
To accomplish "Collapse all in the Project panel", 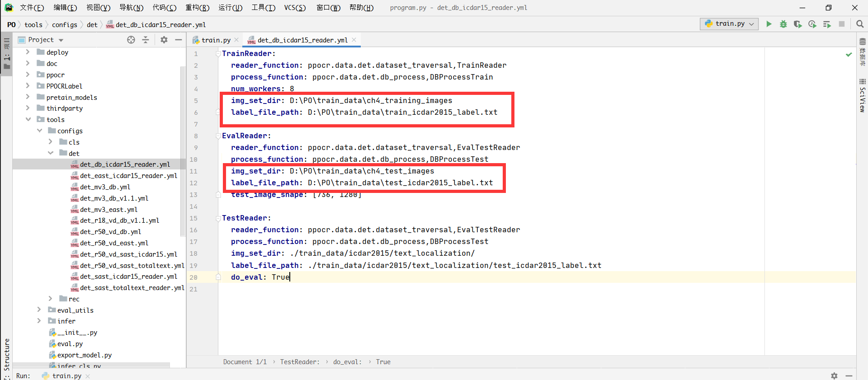I will tap(146, 40).
